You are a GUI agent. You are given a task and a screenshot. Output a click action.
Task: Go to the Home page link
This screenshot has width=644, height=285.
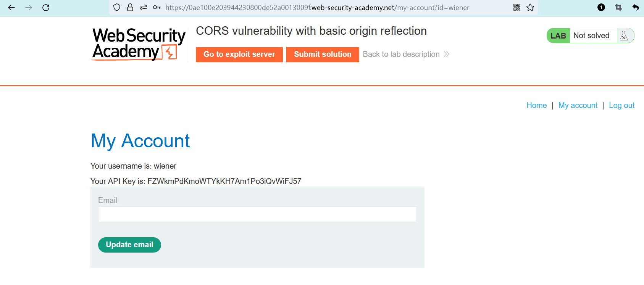click(x=536, y=105)
